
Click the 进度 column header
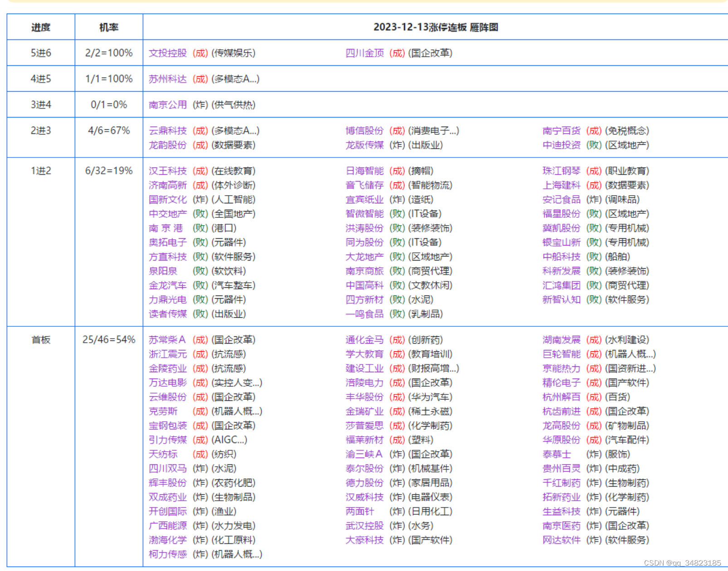tap(41, 27)
